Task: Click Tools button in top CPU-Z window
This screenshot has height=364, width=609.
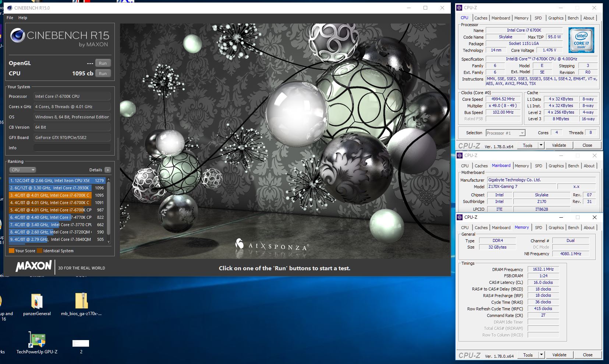Action: tap(528, 145)
